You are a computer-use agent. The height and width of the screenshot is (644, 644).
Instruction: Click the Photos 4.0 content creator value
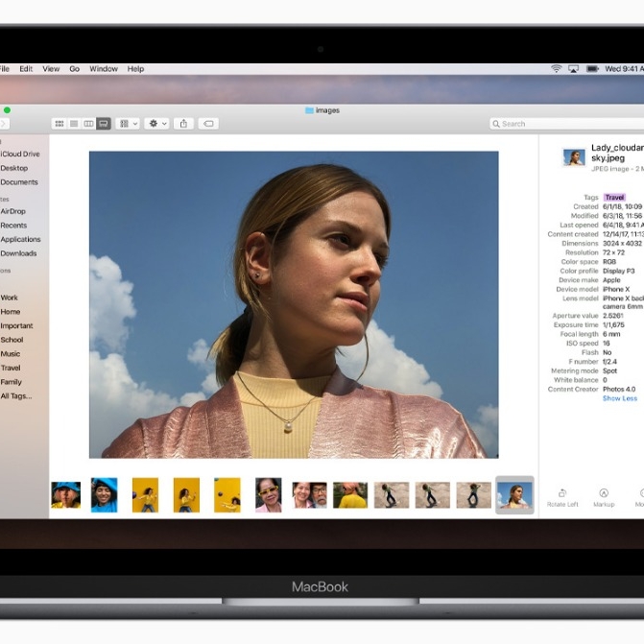(x=619, y=390)
